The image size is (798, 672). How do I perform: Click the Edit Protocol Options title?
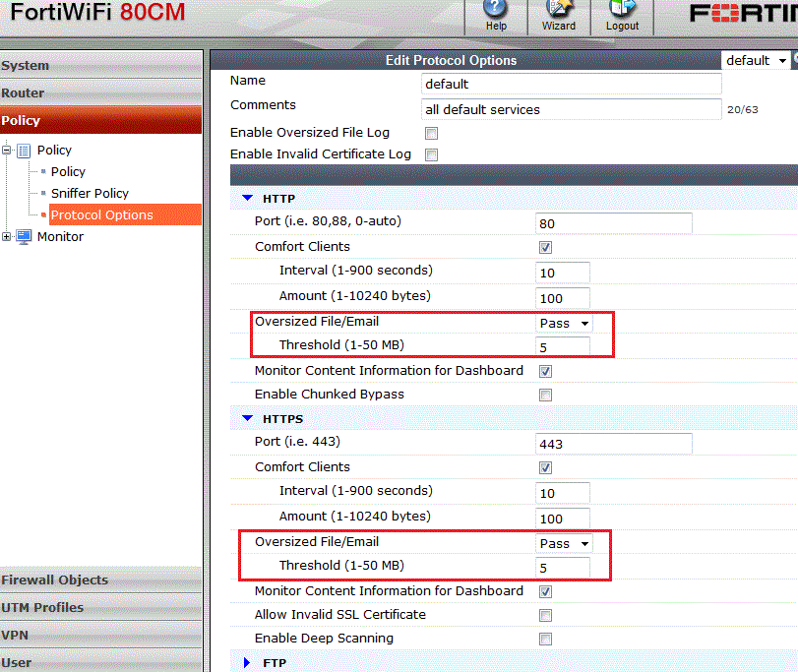click(451, 61)
